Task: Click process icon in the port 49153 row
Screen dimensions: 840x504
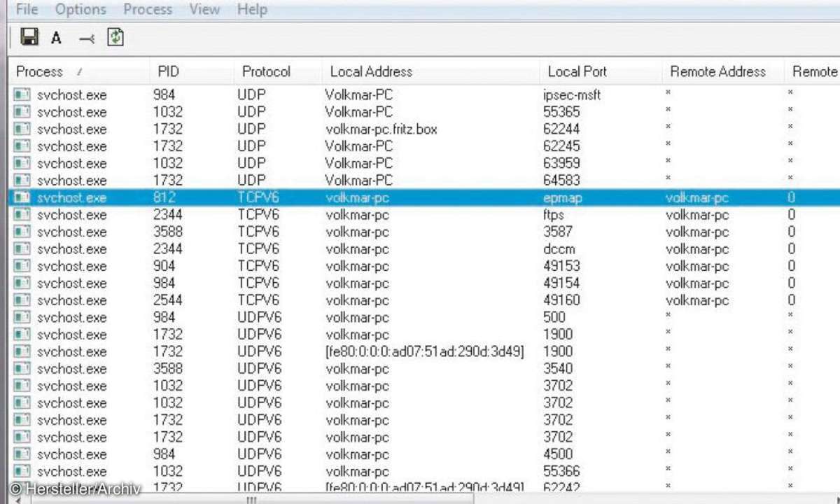Action: click(x=22, y=266)
